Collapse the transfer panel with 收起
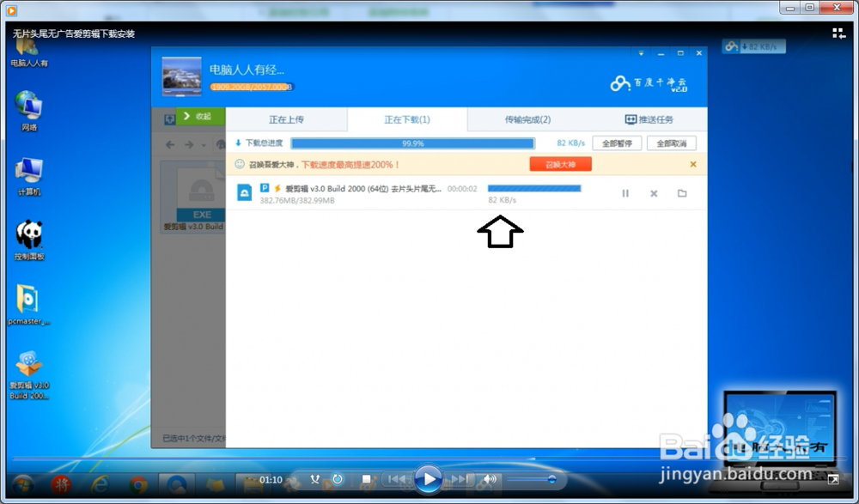Viewport: 859px width, 504px height. pyautogui.click(x=200, y=116)
